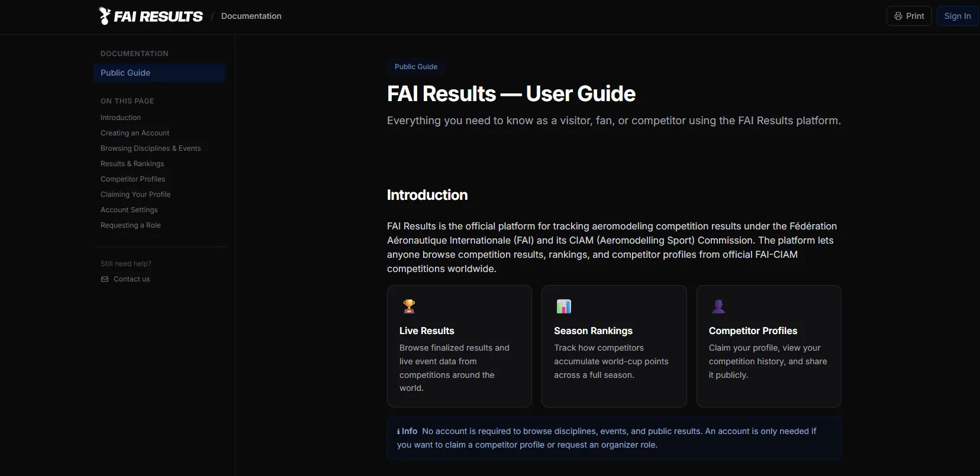
Task: Click the FAI Results — User Guide title
Action: pos(511,94)
